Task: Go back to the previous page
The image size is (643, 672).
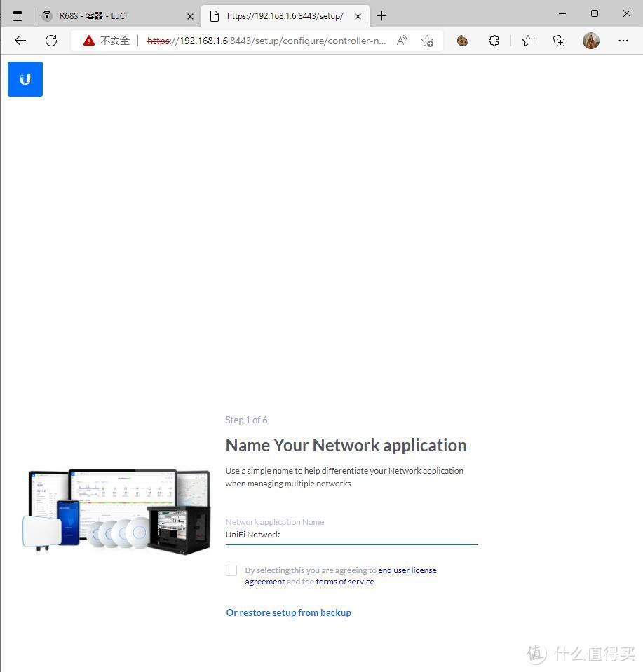Action: point(20,41)
